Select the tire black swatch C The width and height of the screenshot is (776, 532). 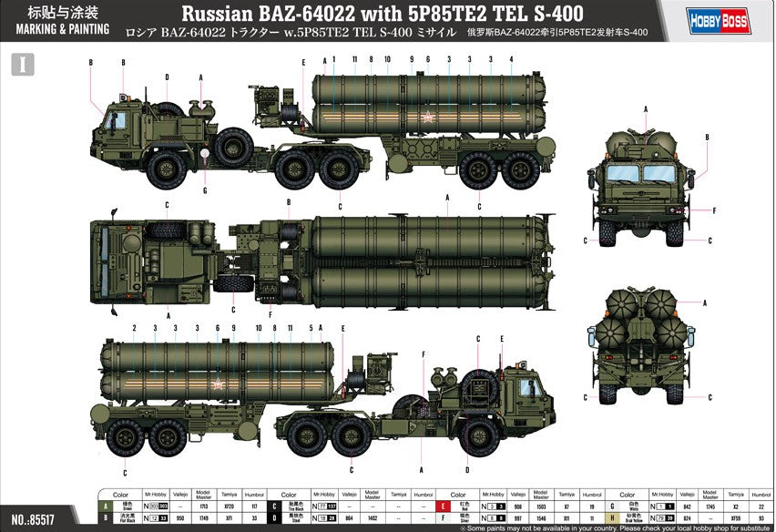(x=273, y=506)
